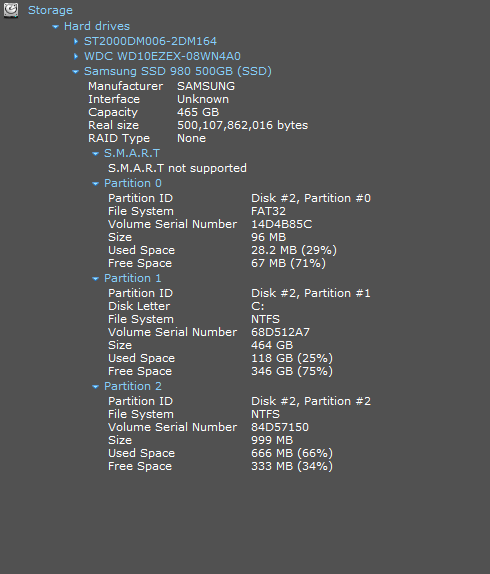Select Partition 1 Volume Serial Number value

(x=280, y=332)
